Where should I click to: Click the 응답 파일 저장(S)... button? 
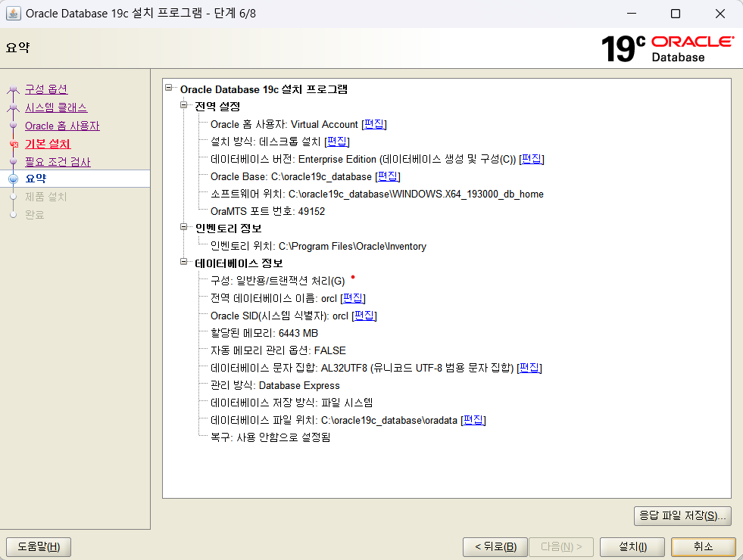pyautogui.click(x=682, y=516)
